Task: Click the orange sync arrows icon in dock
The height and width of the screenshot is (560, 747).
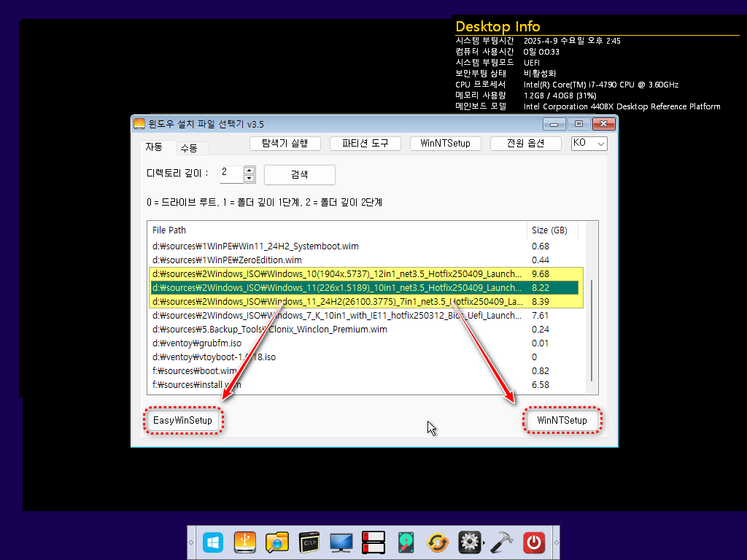Action: pos(438,542)
